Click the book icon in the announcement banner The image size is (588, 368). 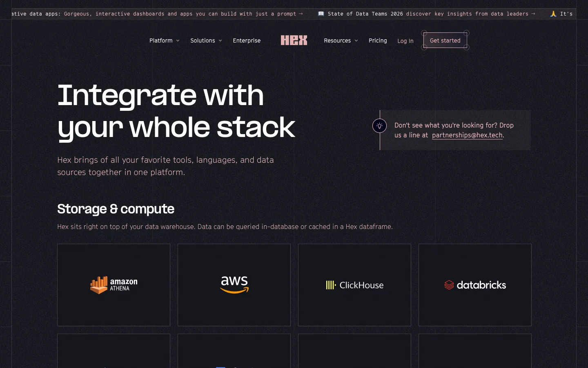(321, 13)
